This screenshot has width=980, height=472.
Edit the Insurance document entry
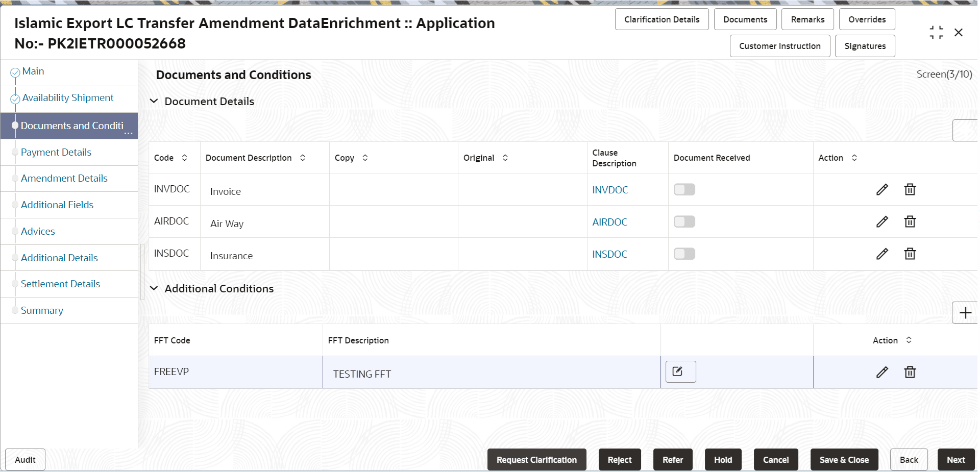tap(883, 254)
